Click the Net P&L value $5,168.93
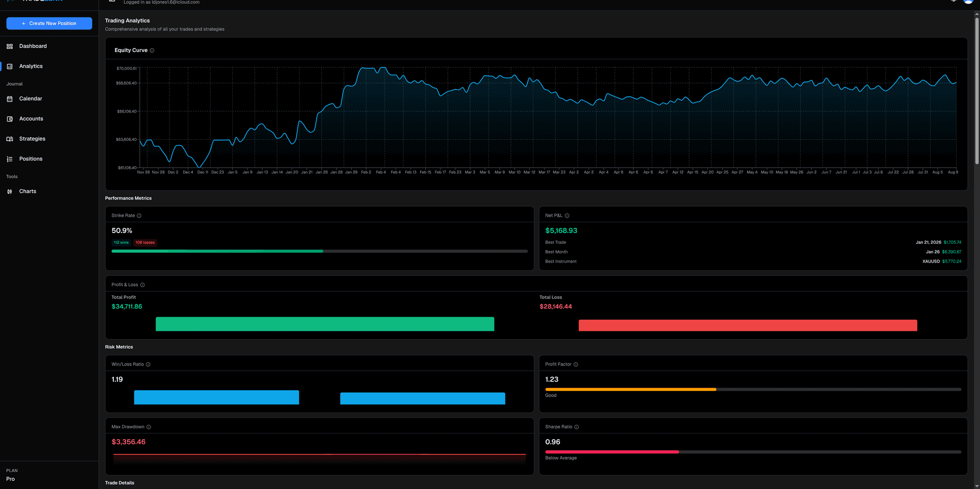 (x=561, y=231)
